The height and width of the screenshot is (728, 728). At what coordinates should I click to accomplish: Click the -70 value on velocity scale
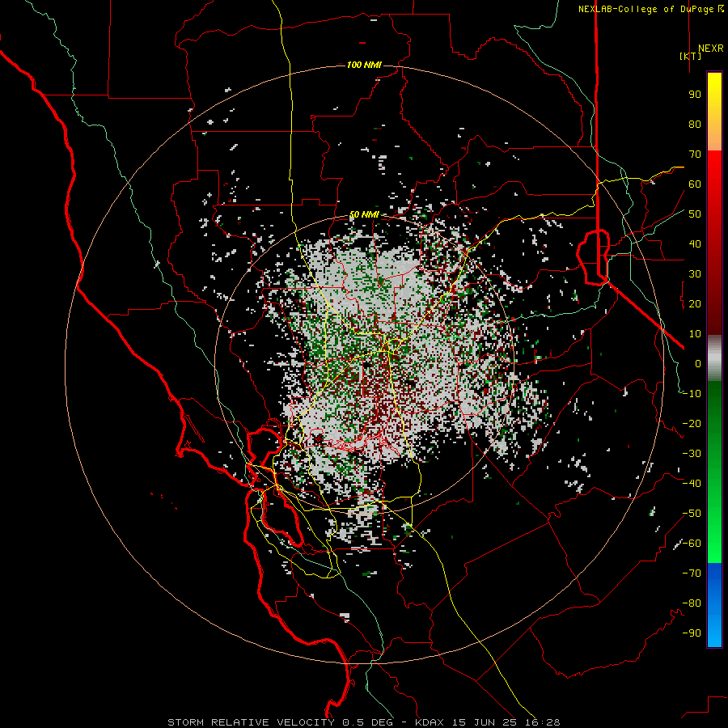click(x=692, y=574)
